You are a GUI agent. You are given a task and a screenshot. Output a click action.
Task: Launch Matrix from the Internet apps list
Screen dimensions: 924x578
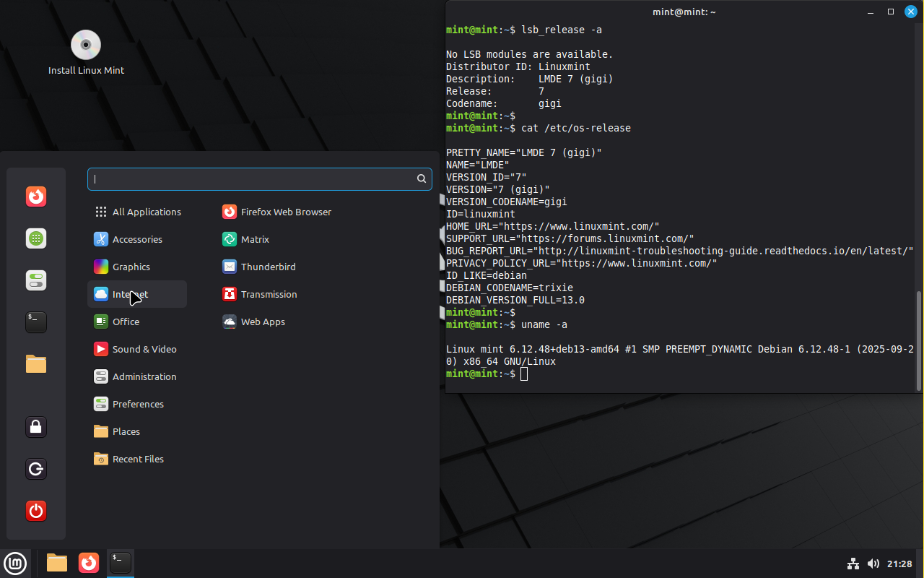point(254,239)
